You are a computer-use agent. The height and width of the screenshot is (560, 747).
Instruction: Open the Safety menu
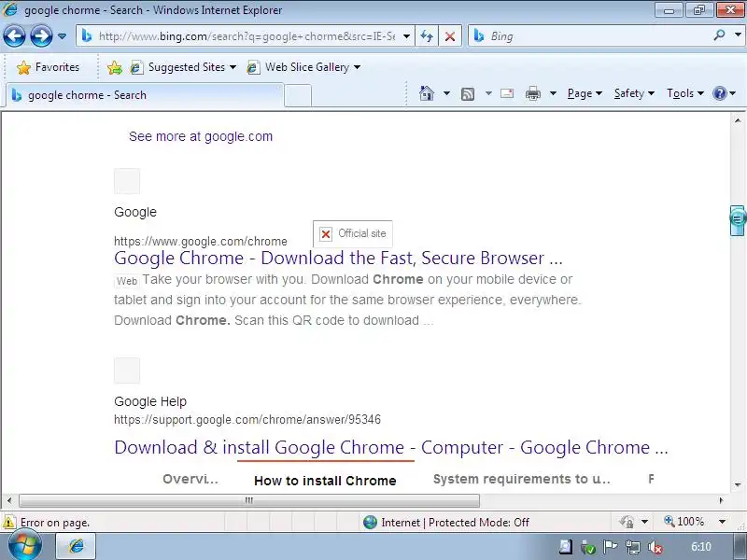coord(634,93)
